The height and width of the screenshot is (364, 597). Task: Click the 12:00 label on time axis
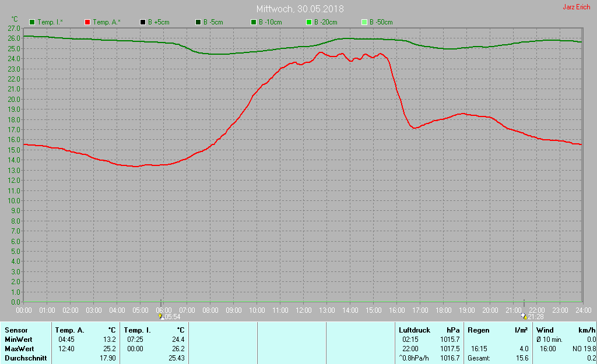(303, 310)
